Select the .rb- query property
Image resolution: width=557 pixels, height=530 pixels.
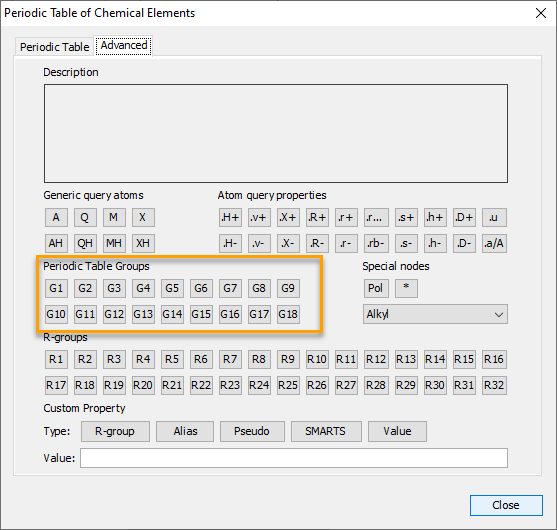[376, 243]
